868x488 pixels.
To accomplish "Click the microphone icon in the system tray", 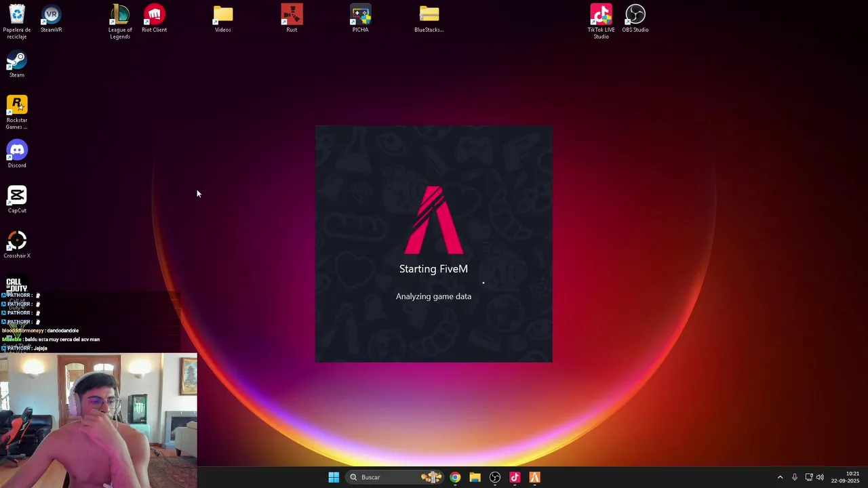I will [794, 477].
